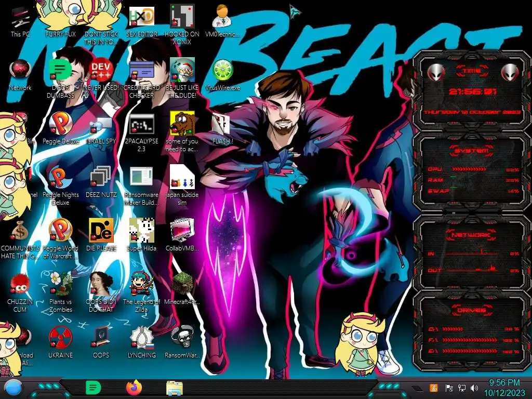Open the Super Hilda game shortcut

point(141,236)
